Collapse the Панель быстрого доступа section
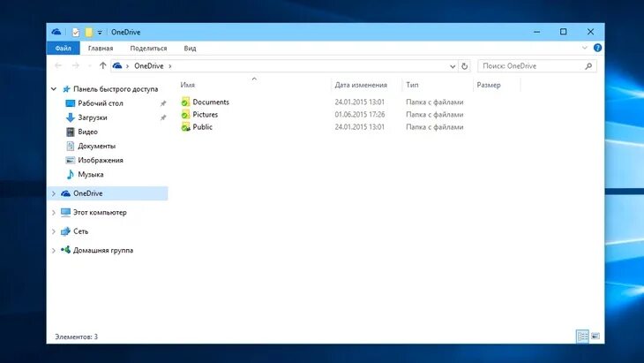The width and height of the screenshot is (644, 363). (x=54, y=89)
